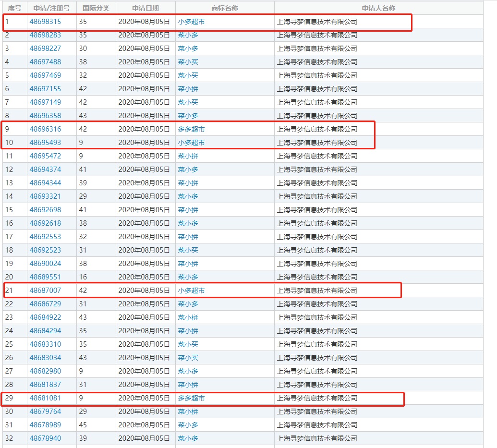Open trademark 多多超市 in row 9
The width and height of the screenshot is (497, 448).
[x=191, y=129]
